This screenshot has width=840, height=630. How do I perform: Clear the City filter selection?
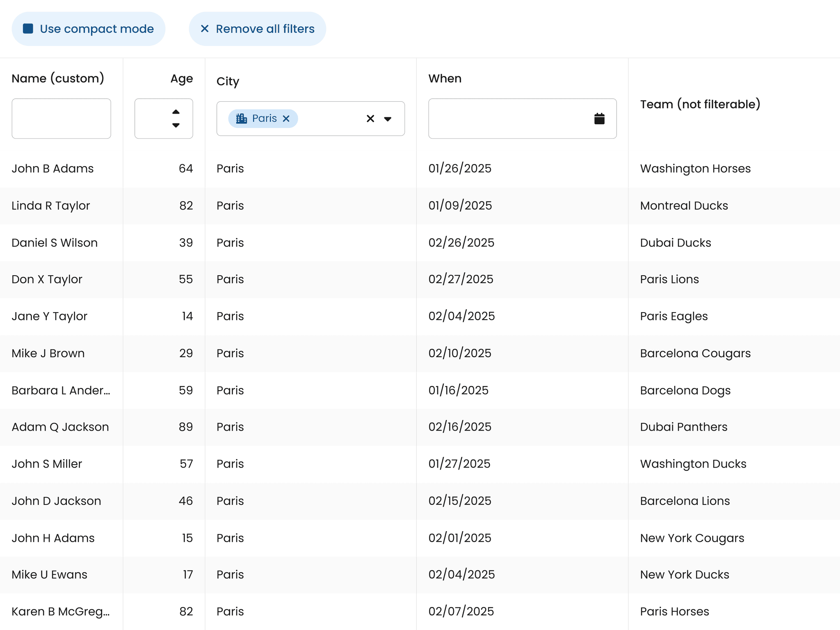click(x=370, y=119)
